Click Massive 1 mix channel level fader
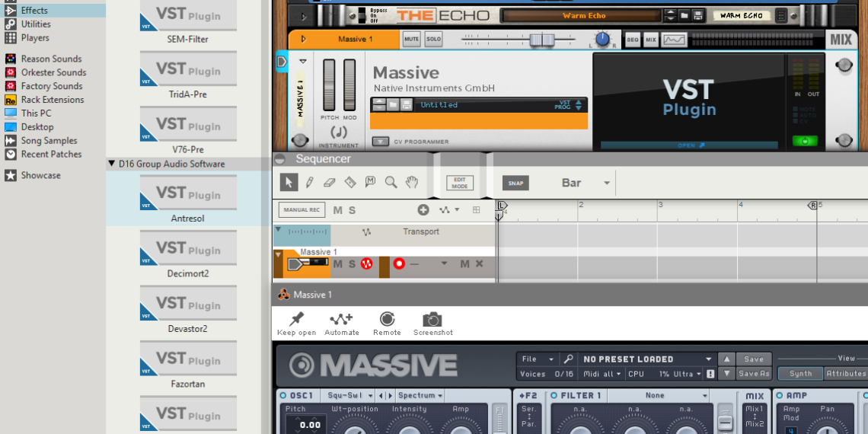868x434 pixels. point(542,40)
